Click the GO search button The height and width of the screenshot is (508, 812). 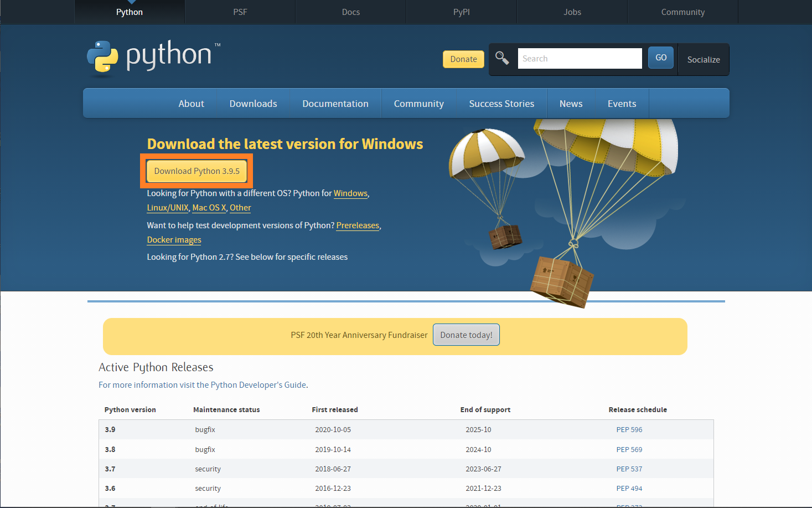(x=661, y=58)
